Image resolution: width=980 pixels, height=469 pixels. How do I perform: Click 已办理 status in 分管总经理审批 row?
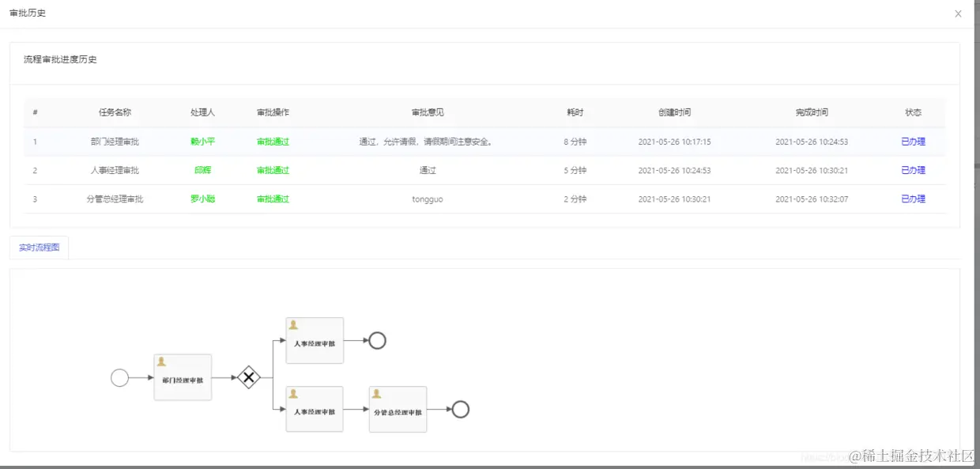click(x=913, y=199)
